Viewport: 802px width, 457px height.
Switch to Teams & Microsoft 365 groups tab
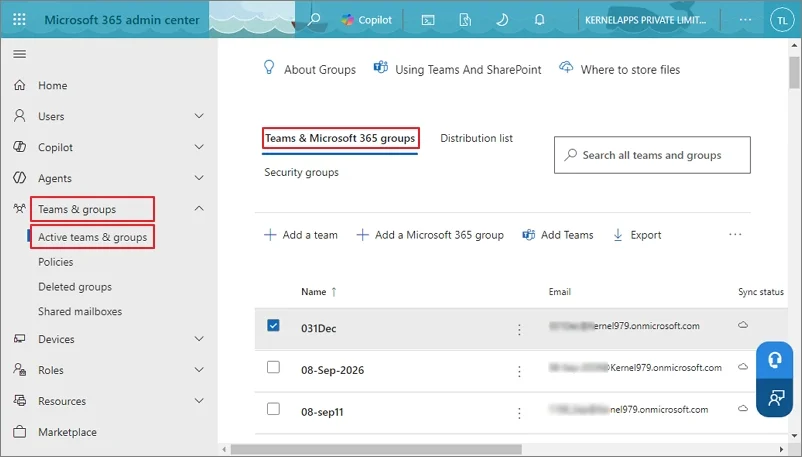coord(340,138)
